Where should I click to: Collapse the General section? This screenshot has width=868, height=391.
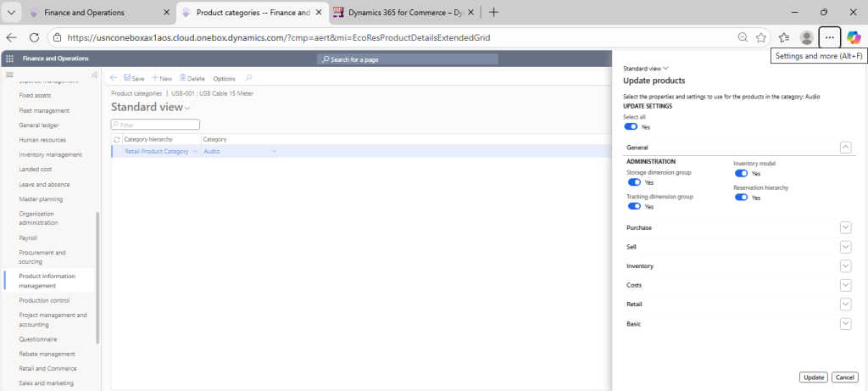tap(845, 147)
